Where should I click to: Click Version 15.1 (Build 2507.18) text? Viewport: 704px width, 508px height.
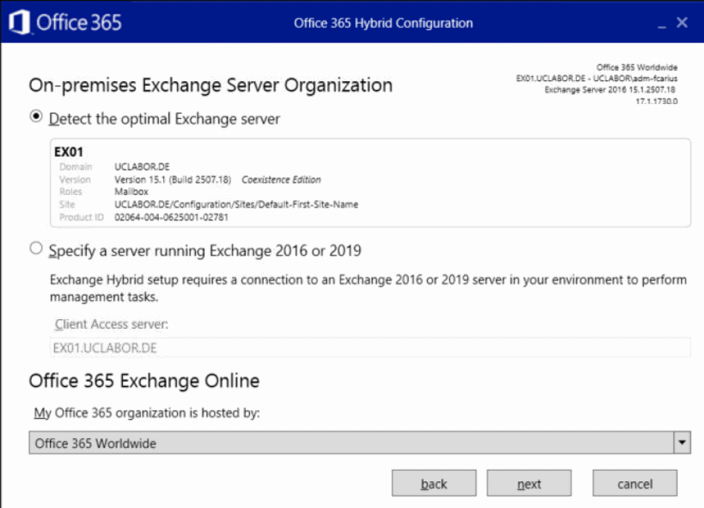pyautogui.click(x=173, y=180)
